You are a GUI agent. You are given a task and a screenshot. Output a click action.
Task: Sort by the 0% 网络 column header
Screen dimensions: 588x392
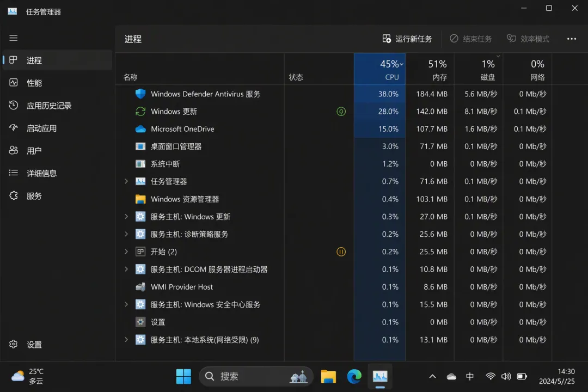[x=528, y=69]
